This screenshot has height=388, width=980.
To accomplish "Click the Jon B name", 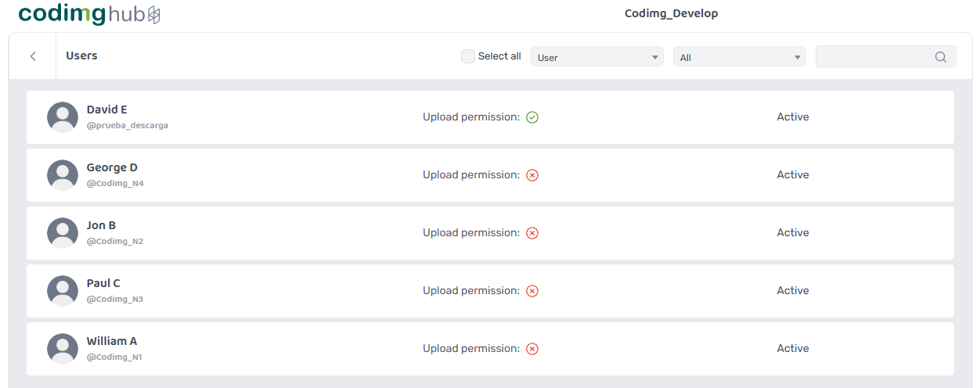I will [101, 225].
